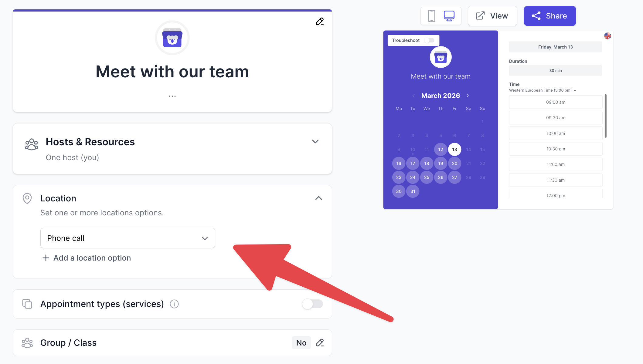Switch to mobile phone preview icon
This screenshot has width=643, height=364.
point(431,16)
